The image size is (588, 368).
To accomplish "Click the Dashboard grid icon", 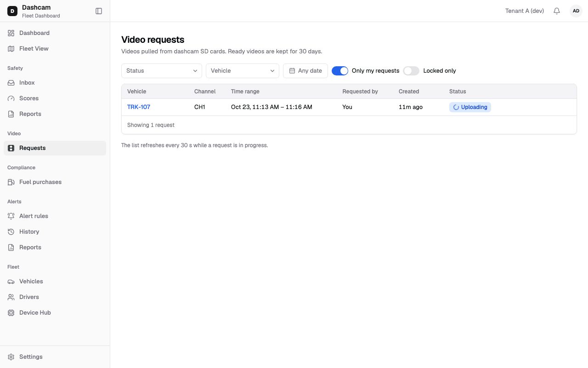I will point(11,33).
